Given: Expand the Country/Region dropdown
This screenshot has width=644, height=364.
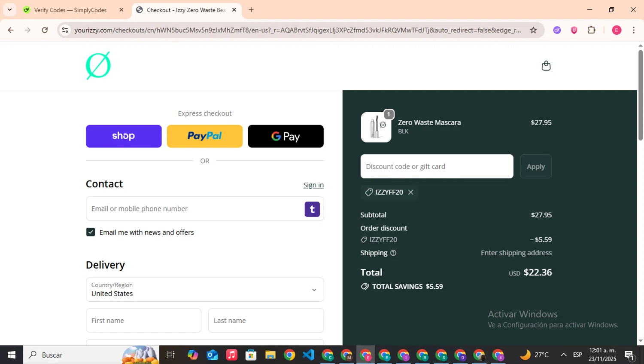Looking at the screenshot, I should 205,290.
